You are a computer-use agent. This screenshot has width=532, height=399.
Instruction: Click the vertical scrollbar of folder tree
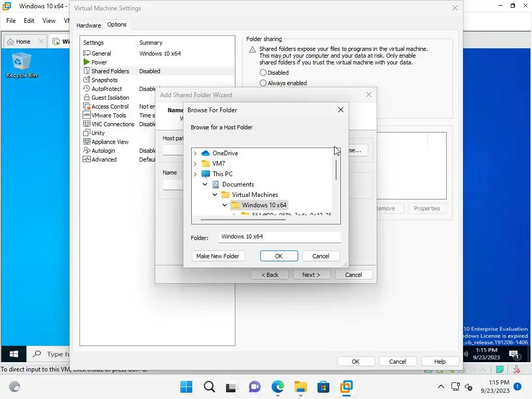[336, 170]
